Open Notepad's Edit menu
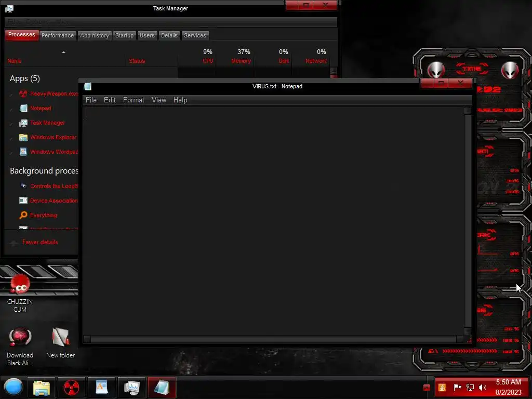 pos(110,100)
